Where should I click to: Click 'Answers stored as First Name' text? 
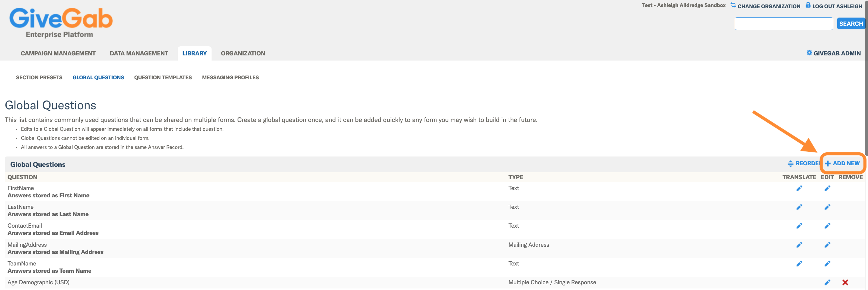48,196
